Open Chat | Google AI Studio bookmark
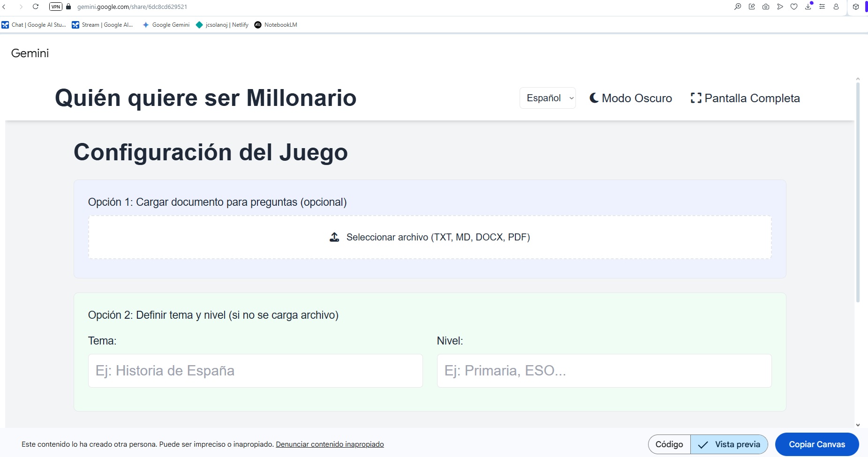The height and width of the screenshot is (457, 868). click(x=34, y=25)
